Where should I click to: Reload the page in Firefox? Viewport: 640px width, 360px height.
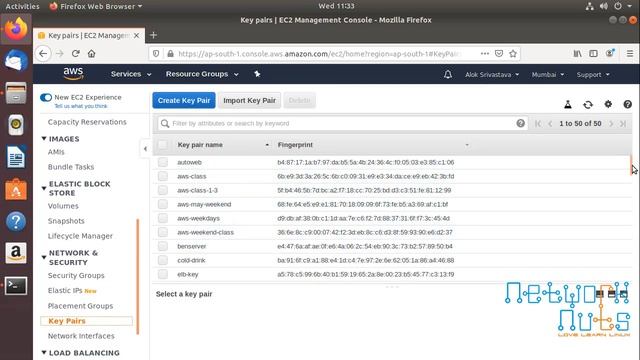coord(76,53)
